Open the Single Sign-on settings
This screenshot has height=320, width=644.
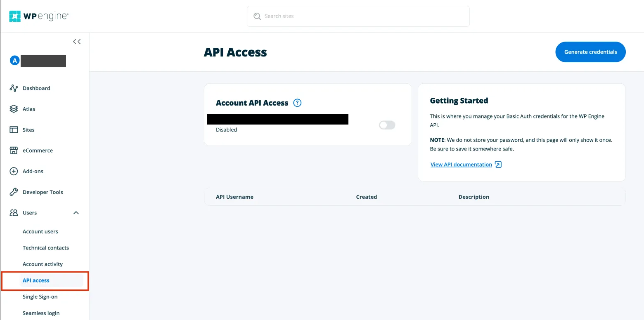tap(40, 296)
